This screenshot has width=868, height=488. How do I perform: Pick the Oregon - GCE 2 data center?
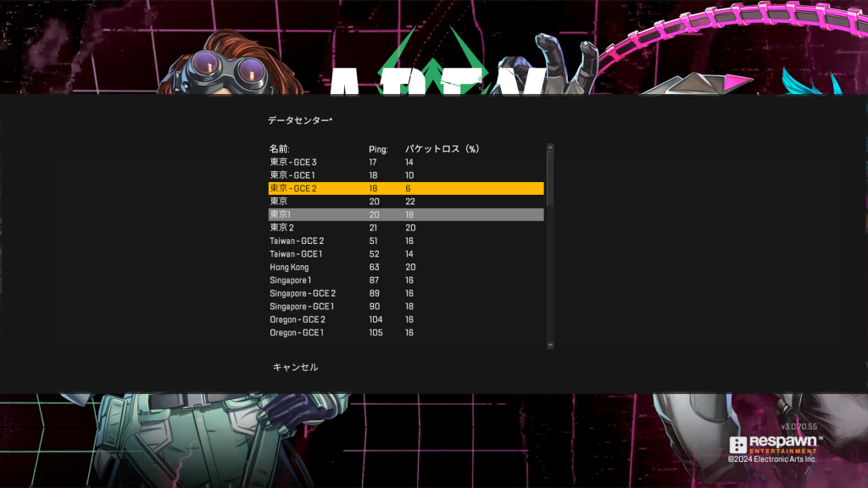(298, 319)
